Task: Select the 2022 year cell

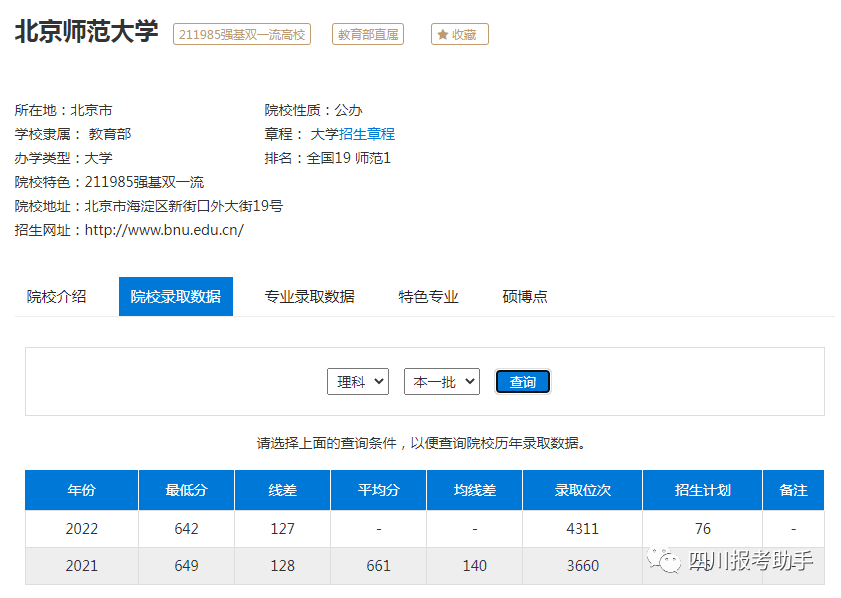Action: [x=82, y=529]
